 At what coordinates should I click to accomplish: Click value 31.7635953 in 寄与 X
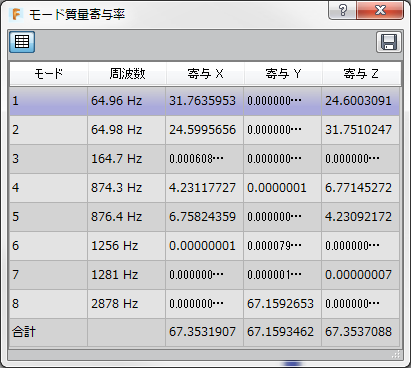point(204,101)
